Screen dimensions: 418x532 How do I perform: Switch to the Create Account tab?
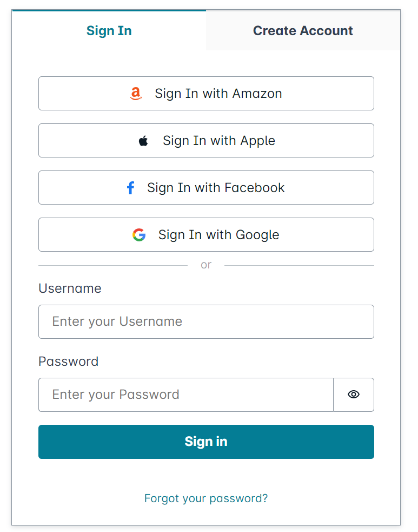click(303, 31)
